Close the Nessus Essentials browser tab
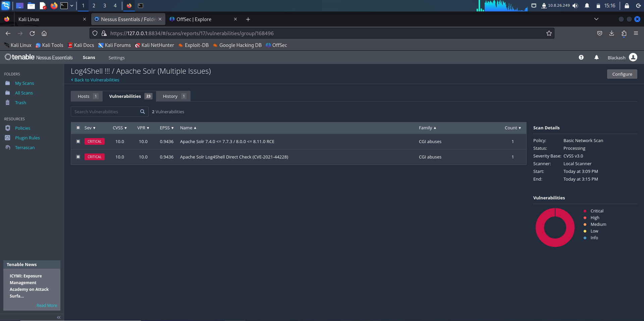 pyautogui.click(x=160, y=19)
